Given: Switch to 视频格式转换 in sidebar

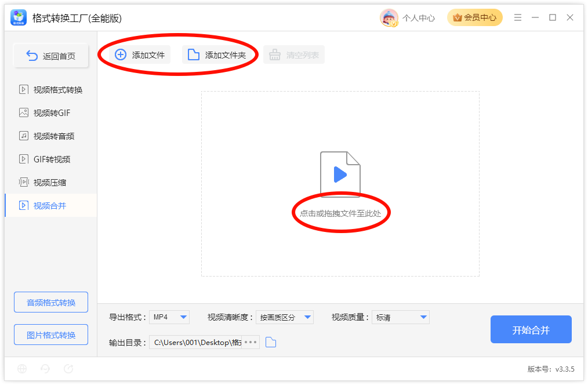Looking at the screenshot, I should pyautogui.click(x=50, y=90).
